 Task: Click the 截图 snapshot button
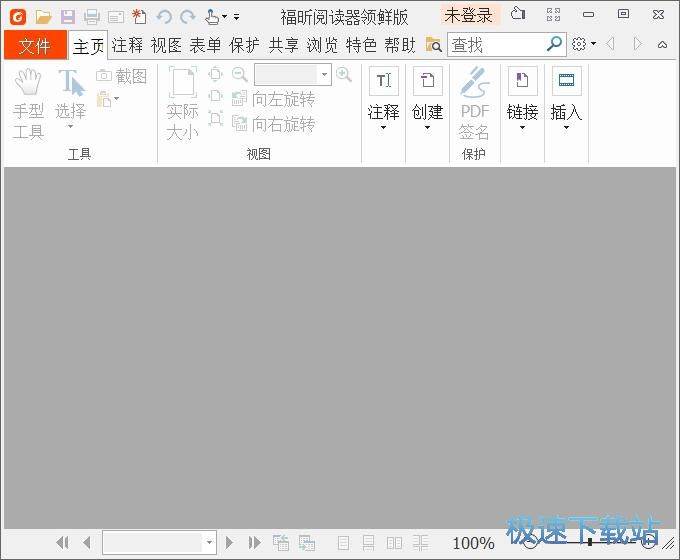(x=121, y=76)
